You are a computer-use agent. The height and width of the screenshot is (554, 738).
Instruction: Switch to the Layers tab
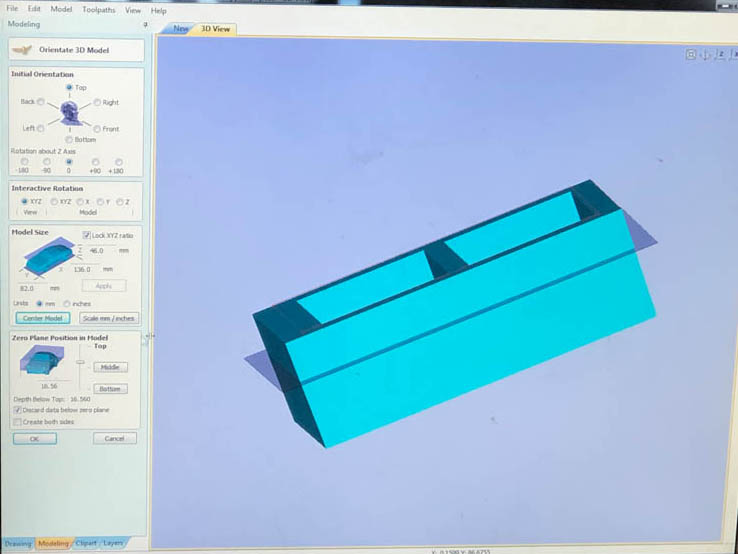click(113, 543)
